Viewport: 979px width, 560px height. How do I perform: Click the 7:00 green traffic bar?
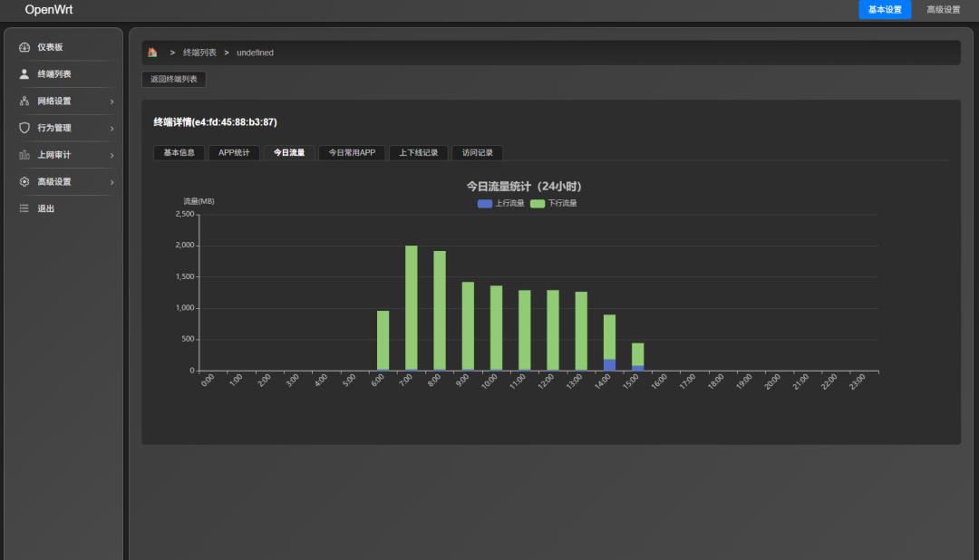[411, 308]
